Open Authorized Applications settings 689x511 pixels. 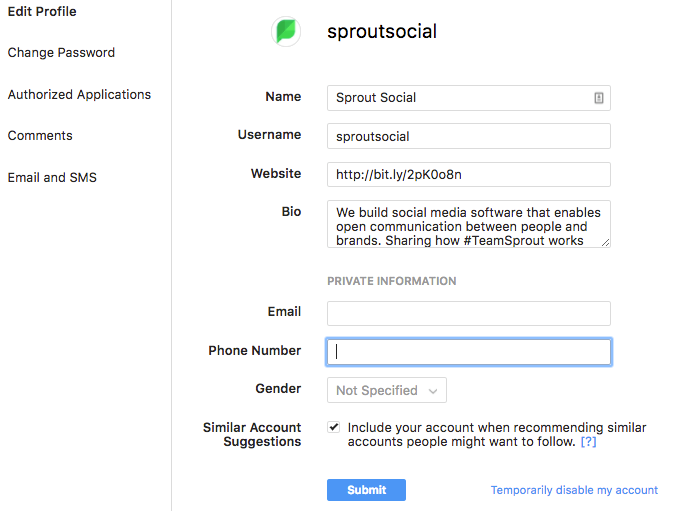(x=79, y=95)
